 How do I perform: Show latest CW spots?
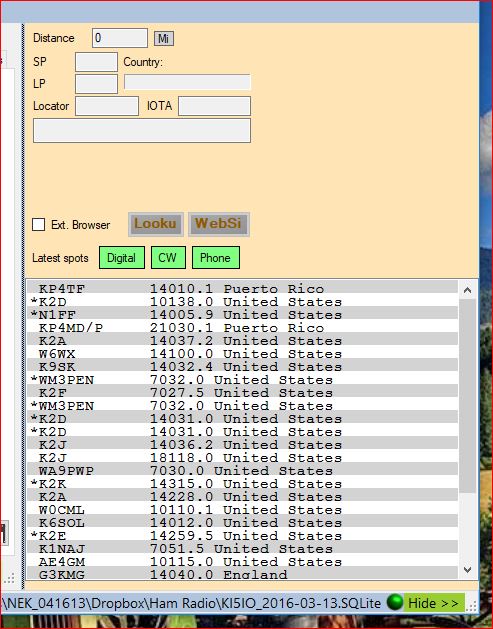(168, 258)
